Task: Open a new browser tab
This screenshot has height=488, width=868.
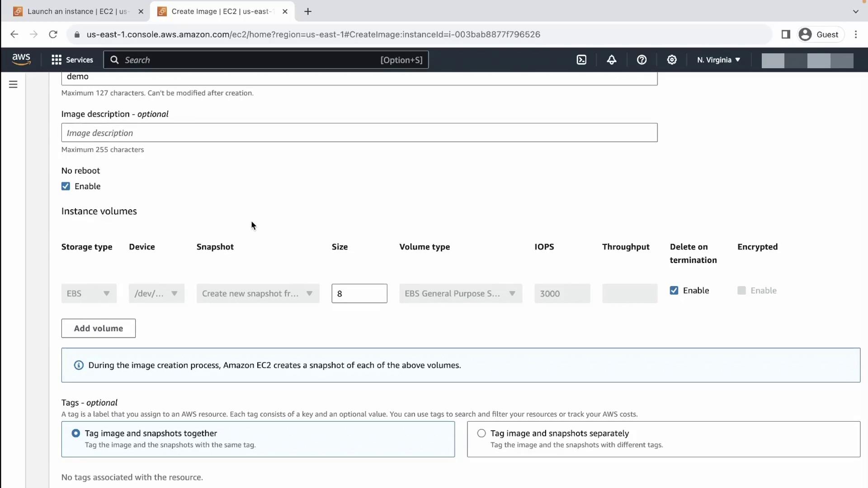Action: 308,11
